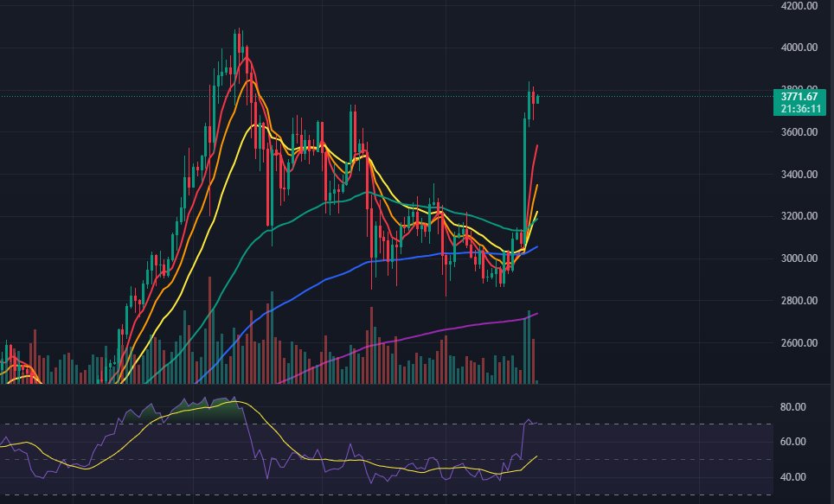Click the 80.00 RSI axis label

793,406
